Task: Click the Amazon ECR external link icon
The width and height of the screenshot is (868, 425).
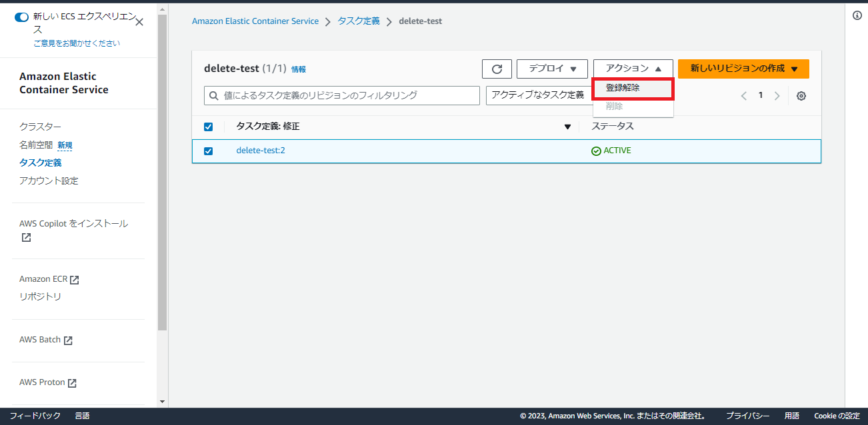Action: [73, 278]
